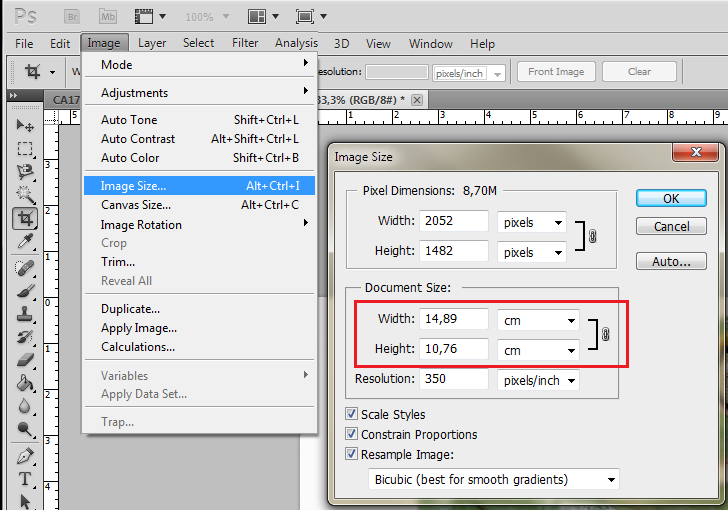
Task: Select the Rectangular Marquee tool
Action: 25,149
